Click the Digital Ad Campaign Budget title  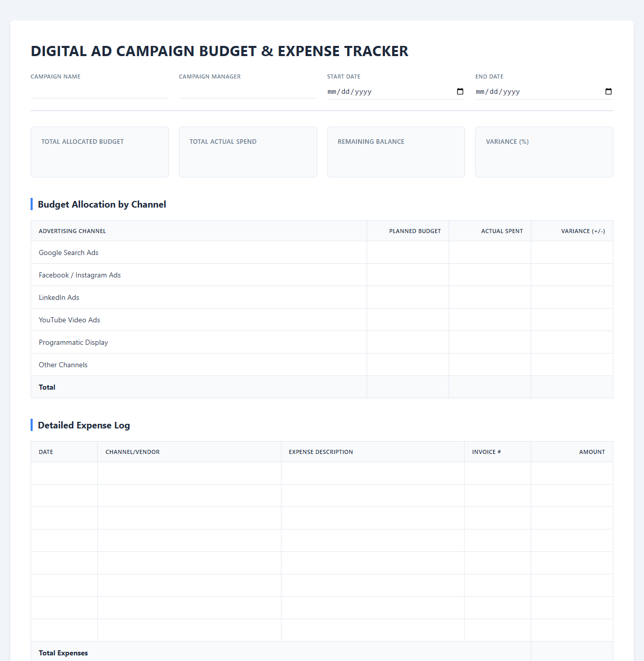pyautogui.click(x=219, y=51)
